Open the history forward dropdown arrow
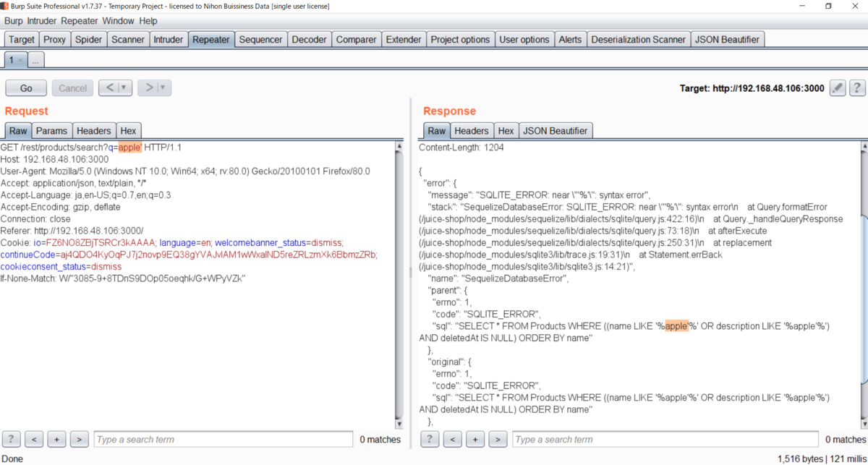The width and height of the screenshot is (868, 465). point(164,88)
